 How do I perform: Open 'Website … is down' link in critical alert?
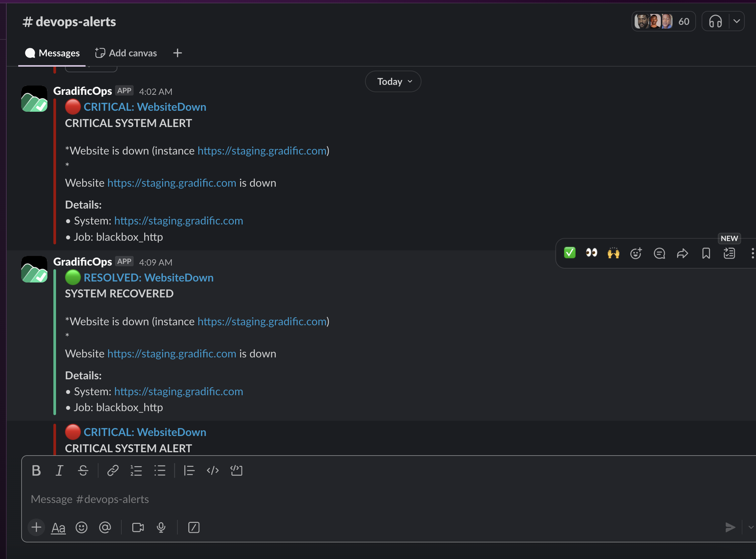pos(172,183)
